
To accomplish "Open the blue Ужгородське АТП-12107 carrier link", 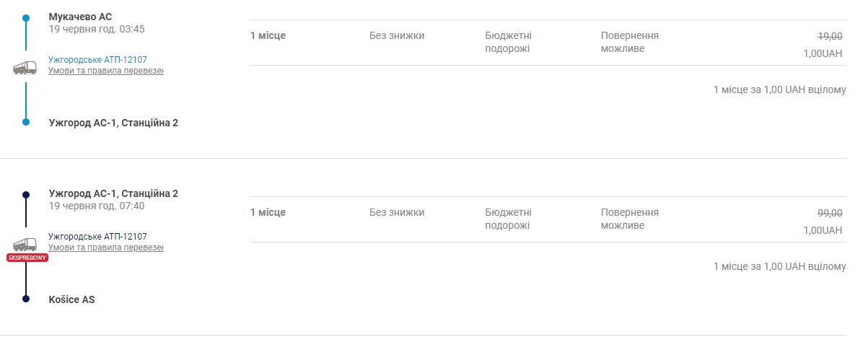I will tap(97, 60).
